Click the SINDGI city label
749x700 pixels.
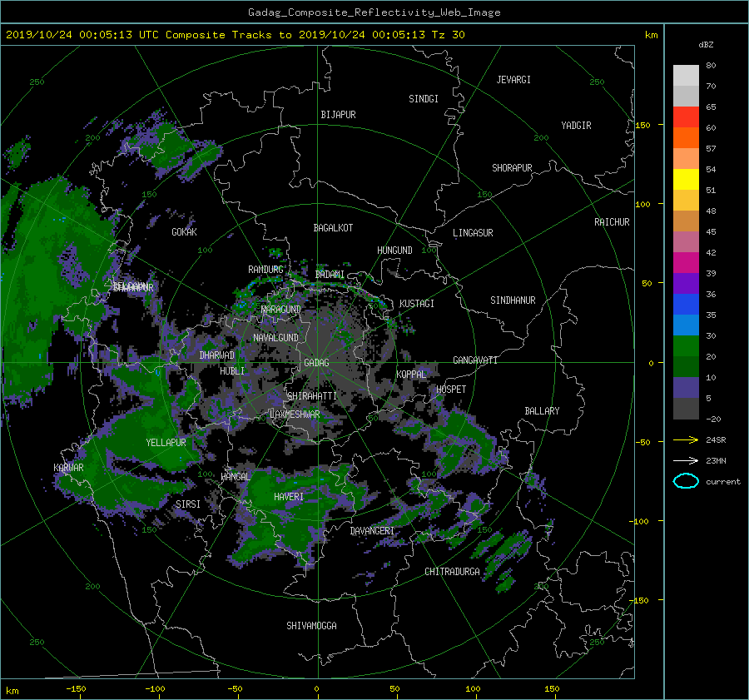(424, 99)
